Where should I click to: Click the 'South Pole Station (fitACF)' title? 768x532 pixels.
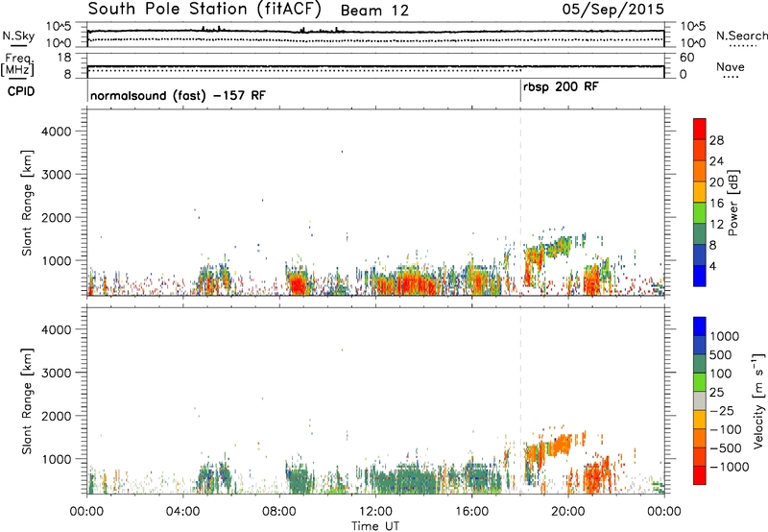click(204, 10)
